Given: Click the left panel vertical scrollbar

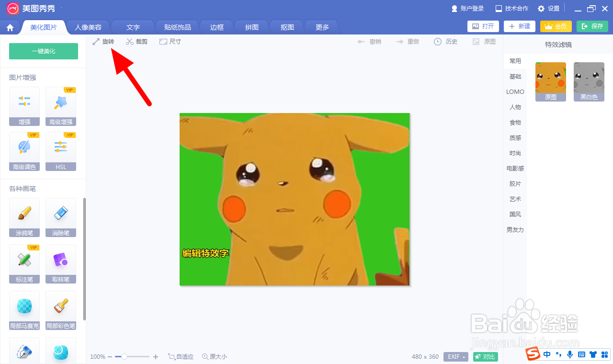Looking at the screenshot, I should coord(85,259).
